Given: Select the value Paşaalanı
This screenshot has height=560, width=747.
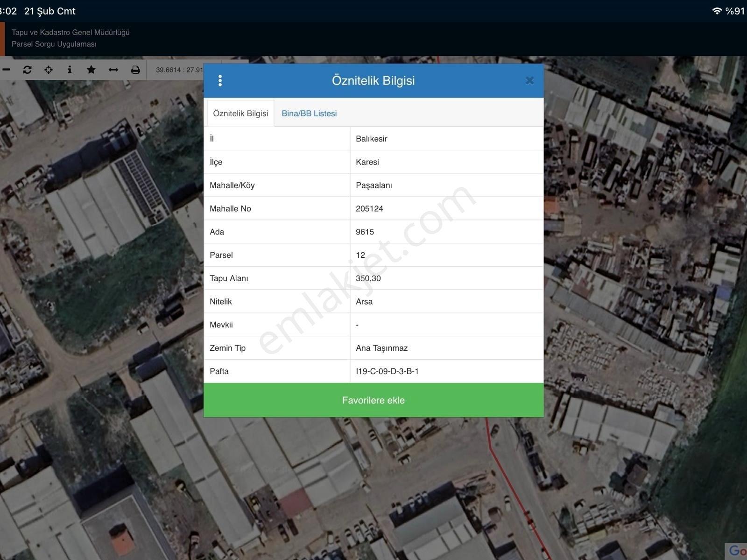Looking at the screenshot, I should pos(374,185).
